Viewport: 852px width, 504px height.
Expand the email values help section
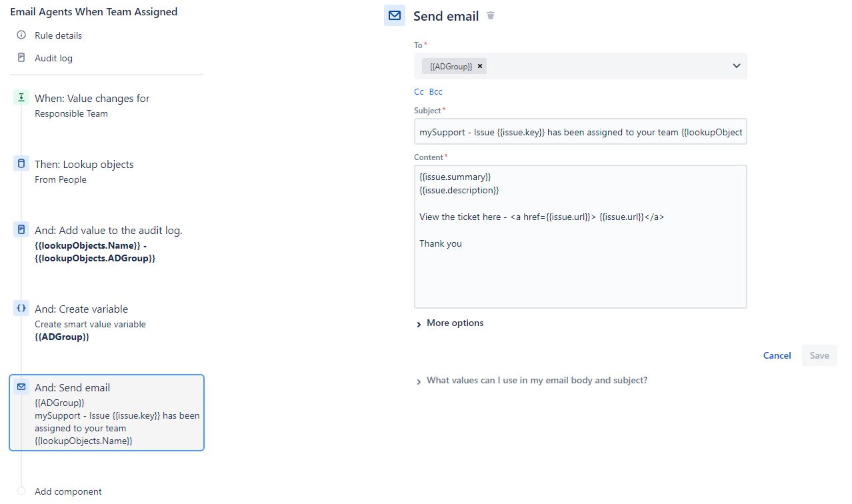(x=536, y=380)
